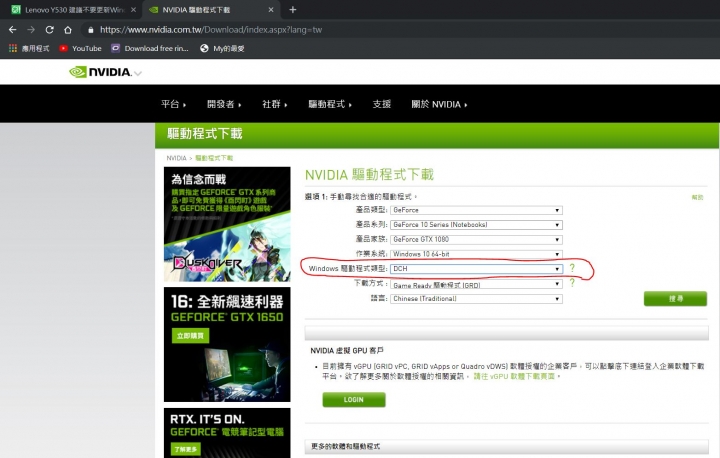Click the browser forward arrow
This screenshot has height=458, width=720.
[31, 30]
